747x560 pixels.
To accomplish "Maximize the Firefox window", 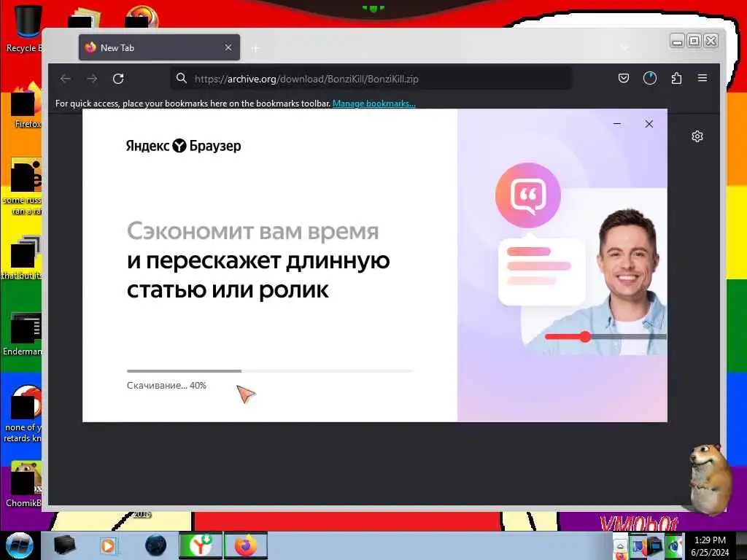I will point(694,42).
